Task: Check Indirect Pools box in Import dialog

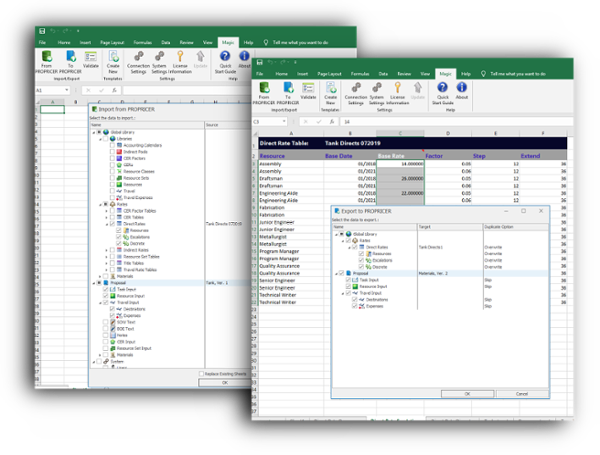Action: (x=112, y=152)
